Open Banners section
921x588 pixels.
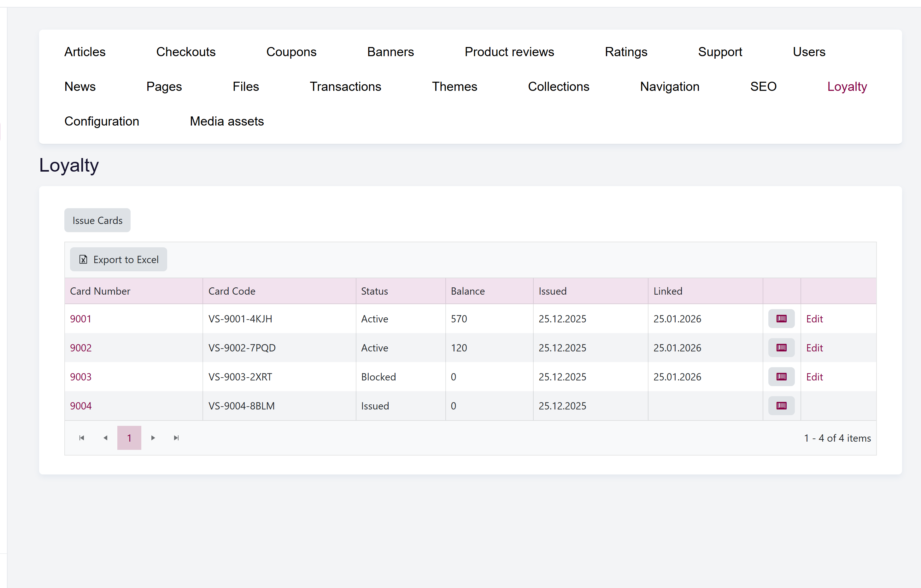tap(390, 52)
